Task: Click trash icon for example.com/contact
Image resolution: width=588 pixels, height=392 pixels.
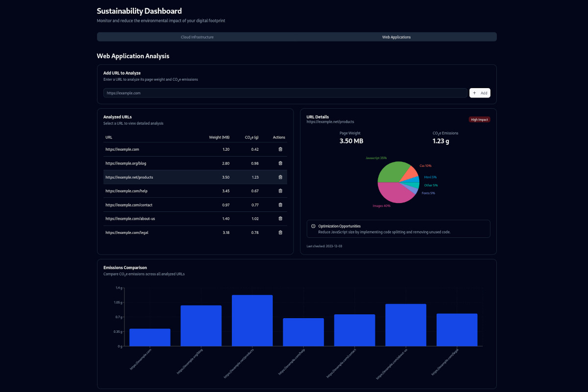Action: [280, 205]
